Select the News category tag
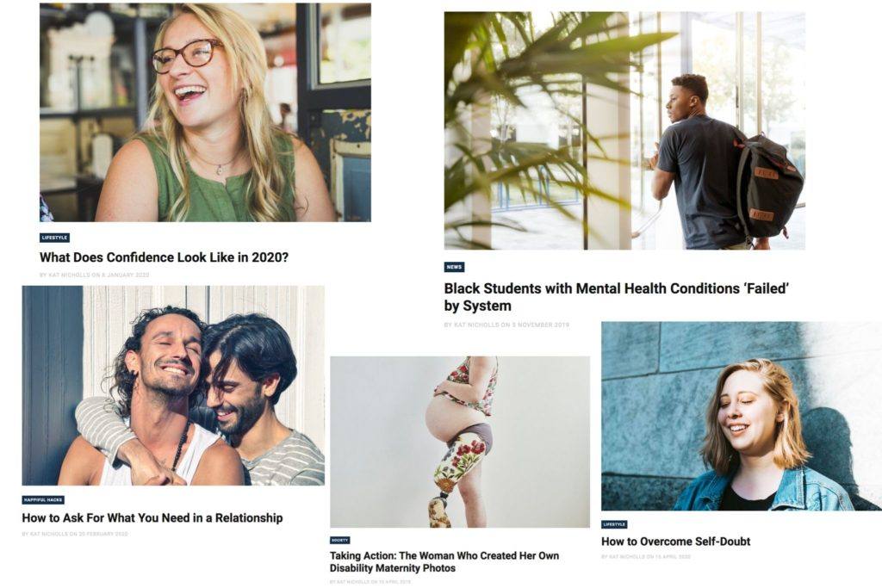The image size is (882, 588). [455, 267]
